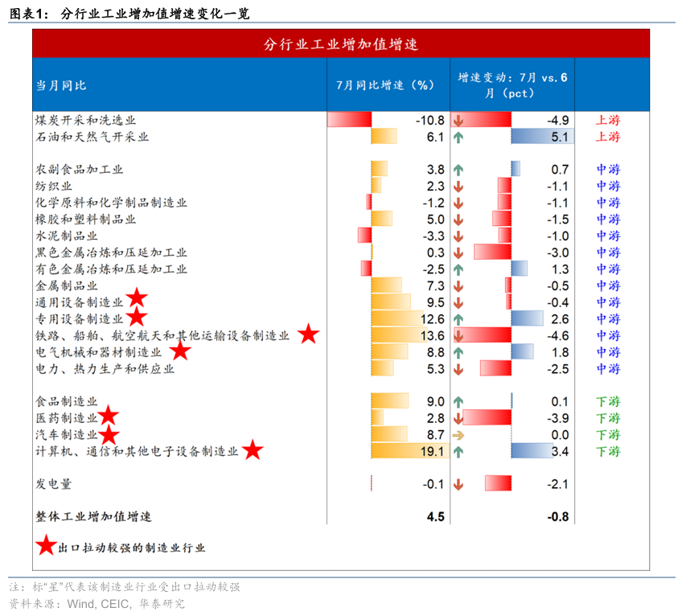This screenshot has height=616, width=682.
Task: Click the down arrow in the 纺织业 row
Action: pyautogui.click(x=458, y=187)
